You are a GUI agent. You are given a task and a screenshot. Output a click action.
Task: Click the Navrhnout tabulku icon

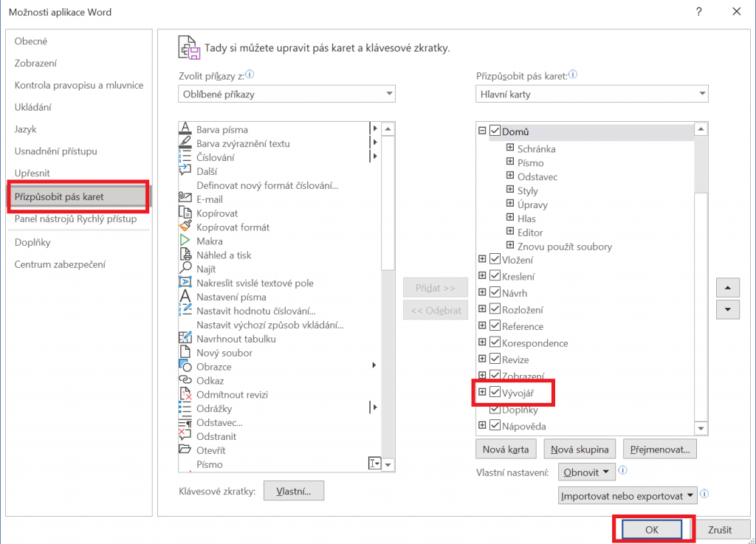pos(185,339)
